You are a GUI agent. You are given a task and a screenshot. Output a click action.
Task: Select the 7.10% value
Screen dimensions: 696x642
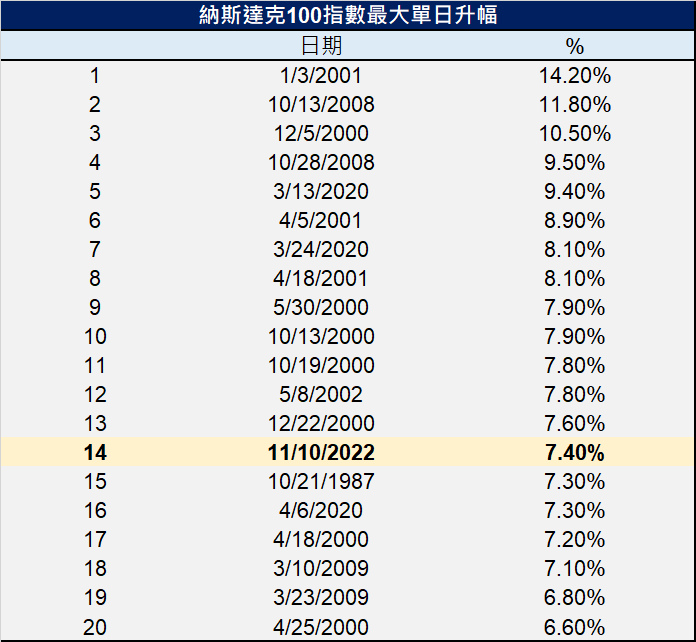575,568
